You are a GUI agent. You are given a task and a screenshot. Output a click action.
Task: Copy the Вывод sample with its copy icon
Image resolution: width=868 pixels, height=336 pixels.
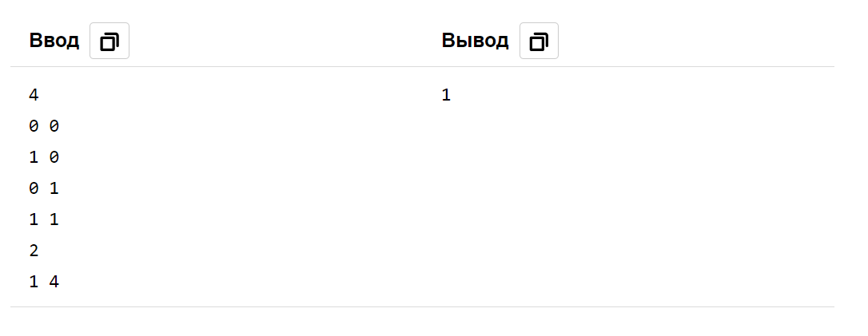pyautogui.click(x=539, y=41)
